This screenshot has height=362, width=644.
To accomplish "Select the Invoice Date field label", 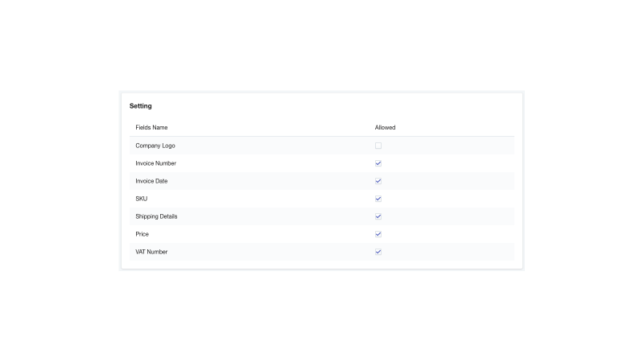I will [x=151, y=181].
